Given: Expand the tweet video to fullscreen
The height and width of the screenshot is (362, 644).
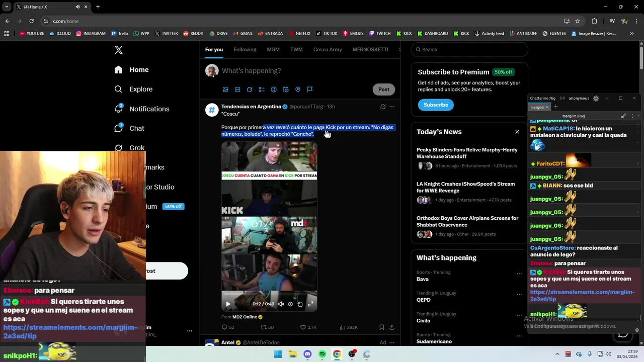Looking at the screenshot, I should pyautogui.click(x=310, y=304).
